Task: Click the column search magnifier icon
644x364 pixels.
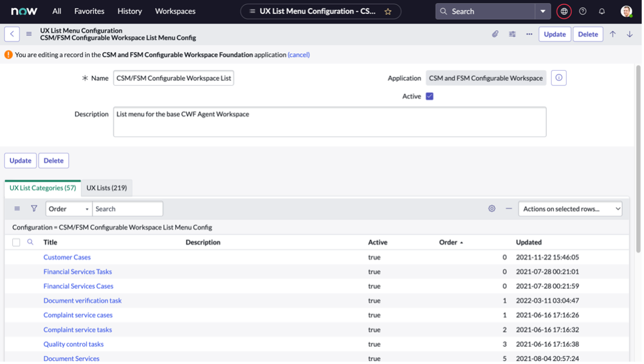Action: pos(30,242)
